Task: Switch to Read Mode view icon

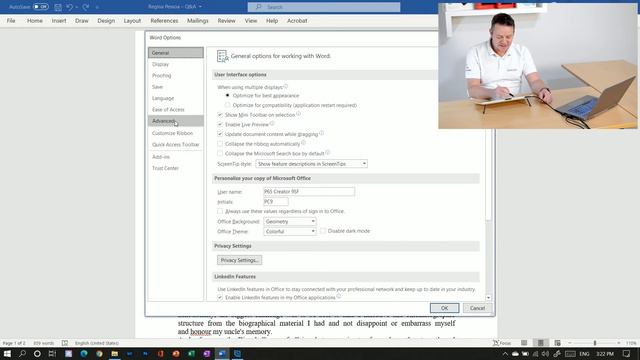Action: tap(524, 343)
